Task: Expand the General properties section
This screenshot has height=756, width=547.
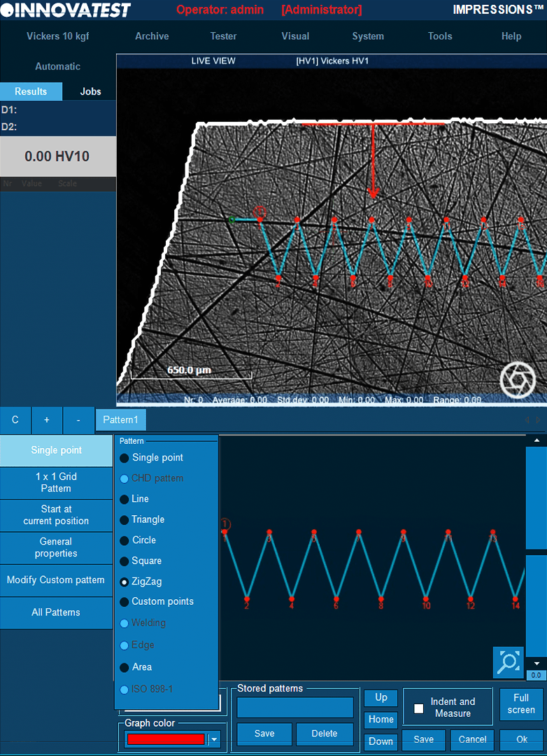Action: tap(56, 547)
